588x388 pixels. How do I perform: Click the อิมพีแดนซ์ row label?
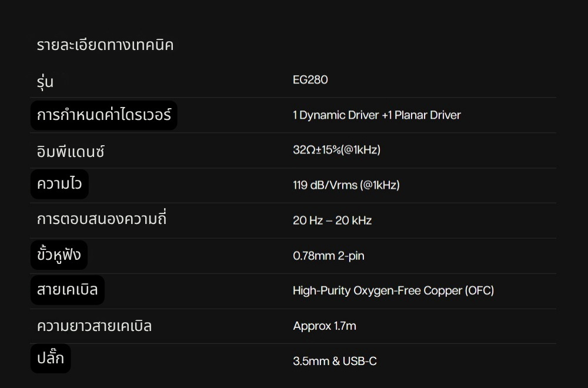(71, 151)
